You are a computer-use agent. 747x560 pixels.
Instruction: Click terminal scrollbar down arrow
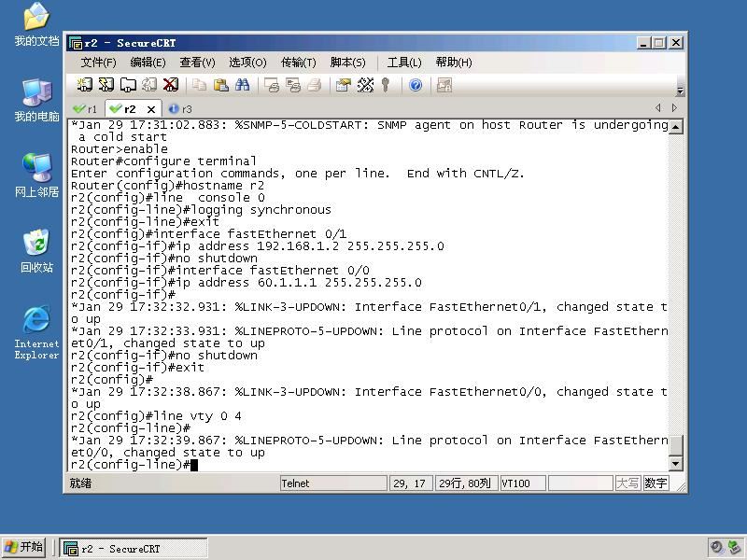676,463
